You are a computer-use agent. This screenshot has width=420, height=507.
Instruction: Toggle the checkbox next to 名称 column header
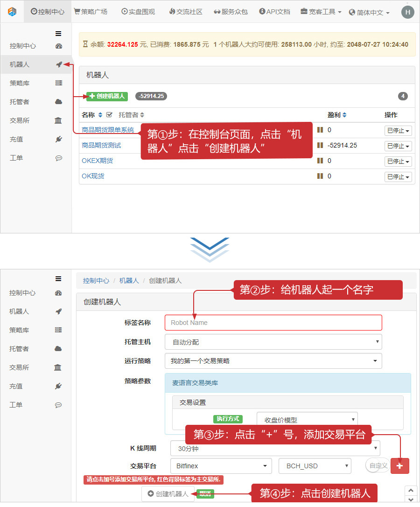point(110,114)
